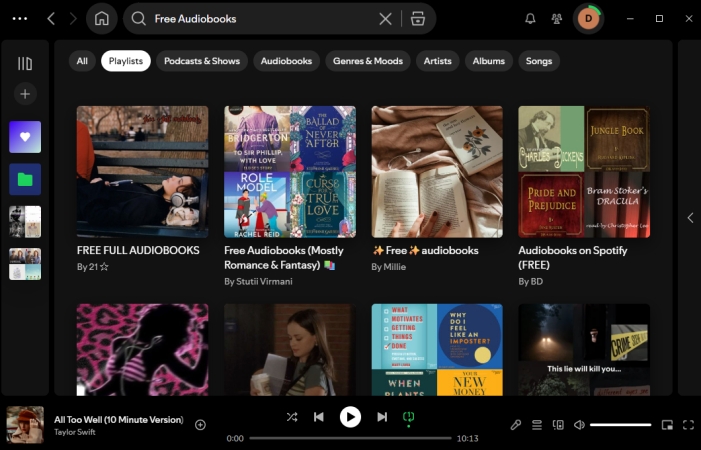Click the 10:13 track duration
This screenshot has height=450, width=701.
tap(468, 438)
